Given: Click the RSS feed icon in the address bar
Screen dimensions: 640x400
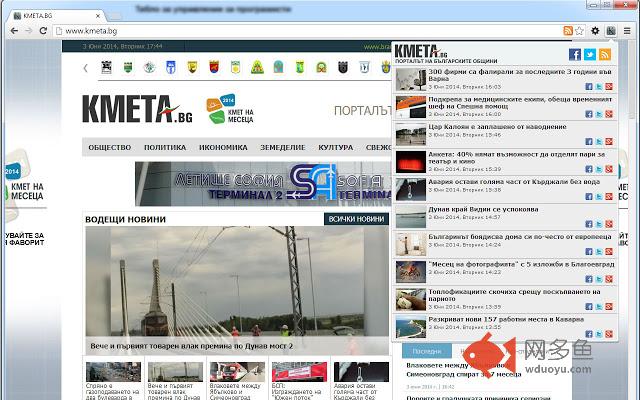Looking at the screenshot, I should (568, 31).
